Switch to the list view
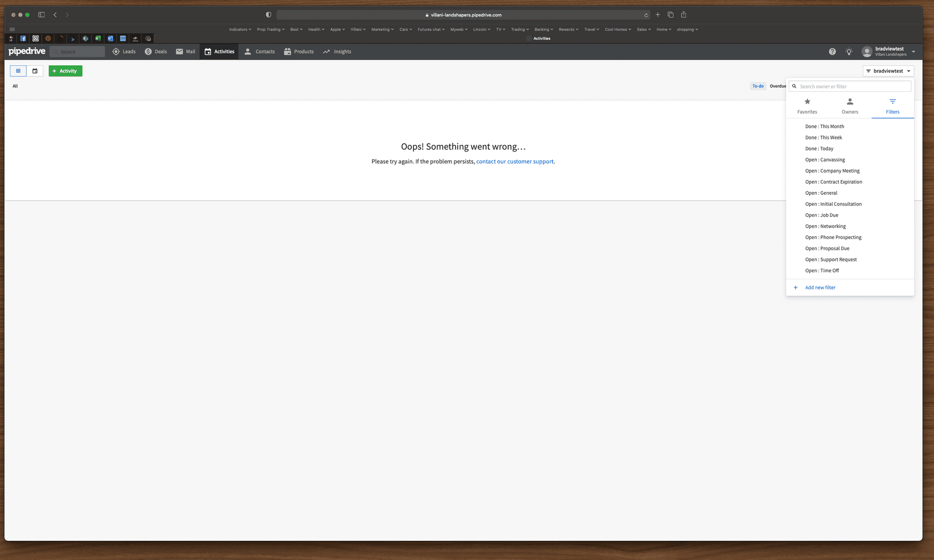934x560 pixels. [18, 71]
